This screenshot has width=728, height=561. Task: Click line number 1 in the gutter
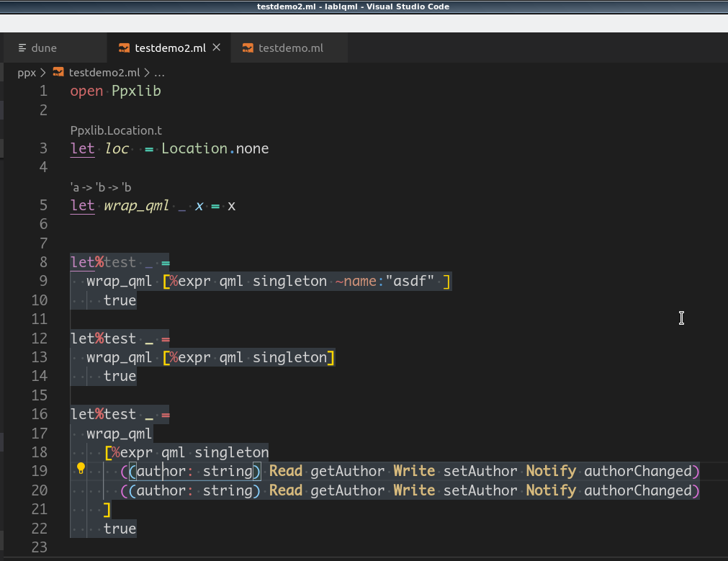point(43,91)
